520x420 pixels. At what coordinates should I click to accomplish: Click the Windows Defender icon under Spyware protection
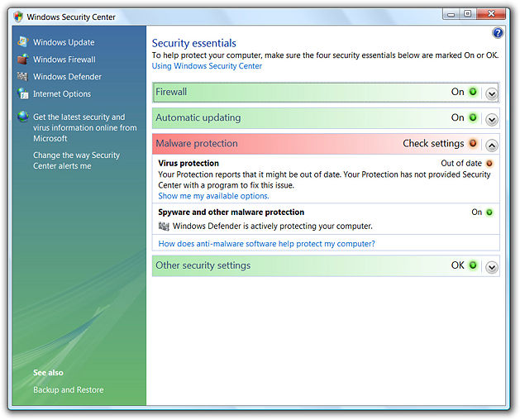point(164,226)
